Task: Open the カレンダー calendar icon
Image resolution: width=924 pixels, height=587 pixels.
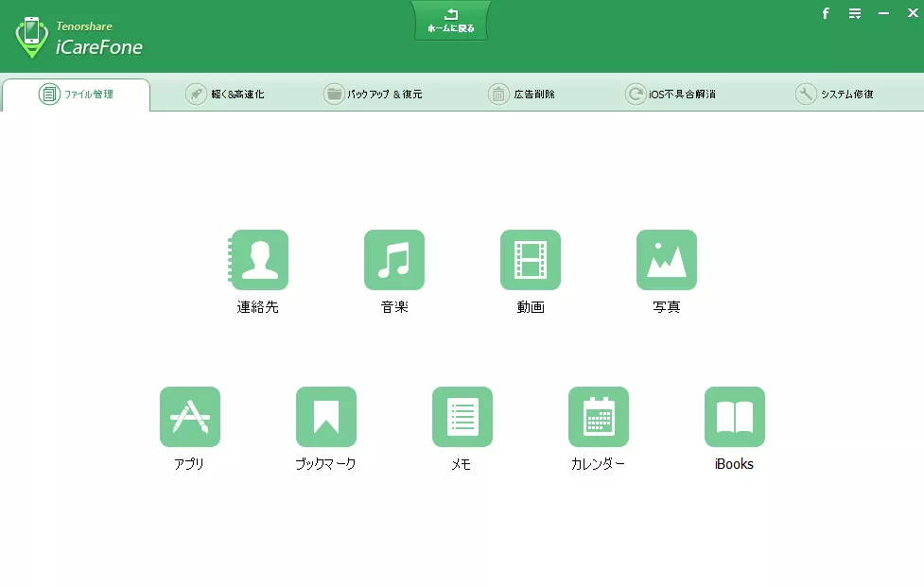Action: point(599,417)
